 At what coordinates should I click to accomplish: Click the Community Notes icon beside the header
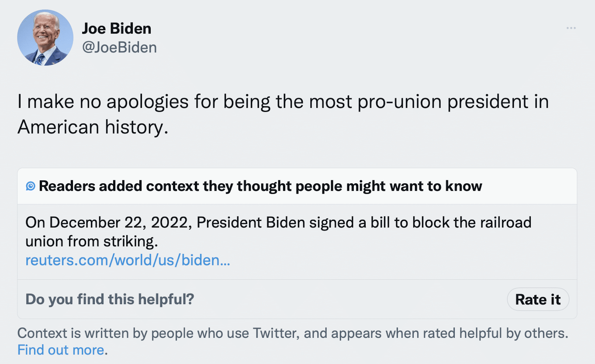tap(31, 186)
